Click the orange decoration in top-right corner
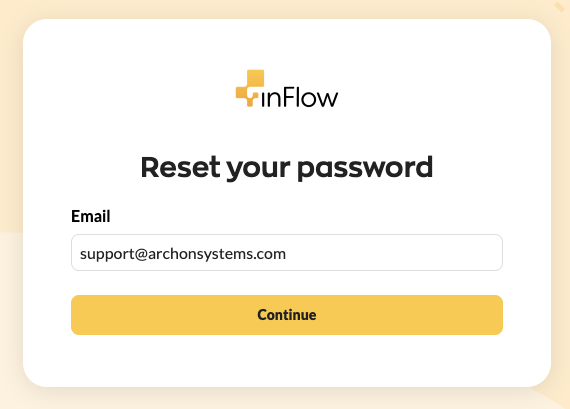This screenshot has height=409, width=570. (x=560, y=7)
